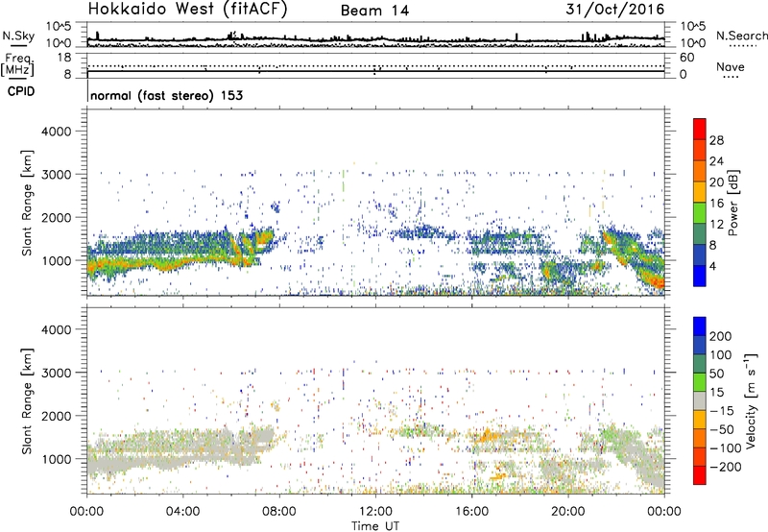Select the red bottom segment of Velocity colour bar

(x=700, y=475)
